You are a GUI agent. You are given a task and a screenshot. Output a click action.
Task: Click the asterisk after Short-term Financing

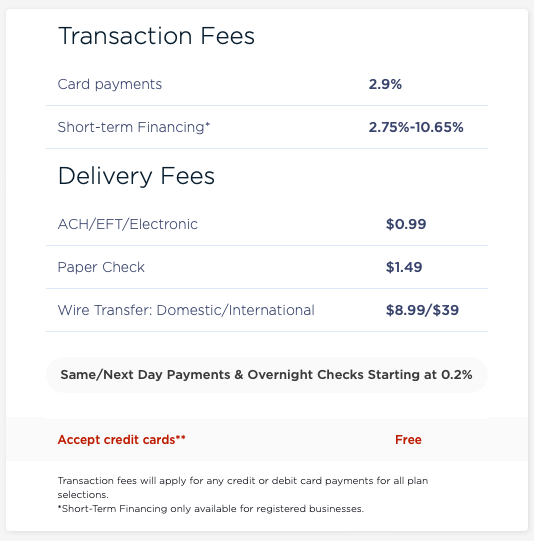[x=208, y=124]
